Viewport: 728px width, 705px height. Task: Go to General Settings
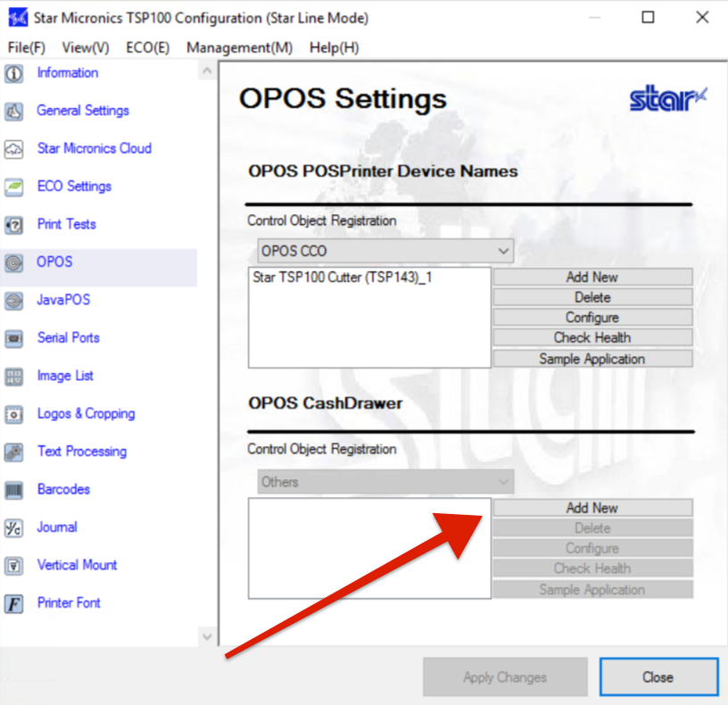[x=83, y=111]
